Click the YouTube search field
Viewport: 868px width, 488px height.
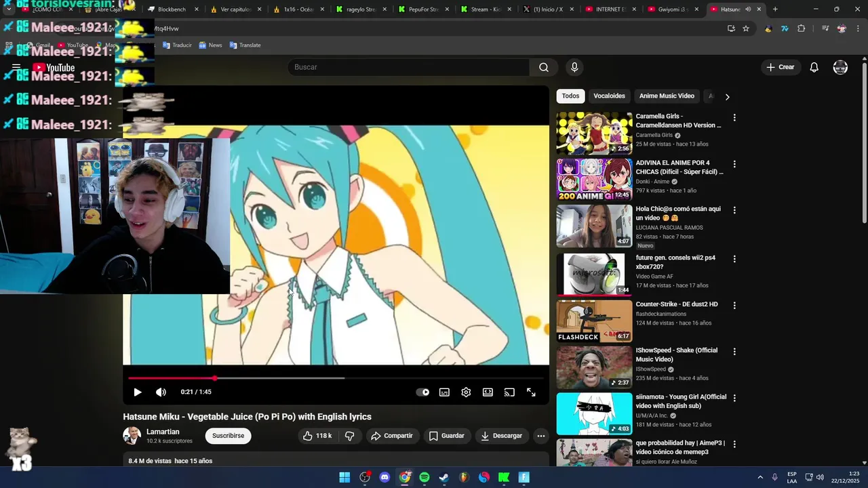(408, 67)
